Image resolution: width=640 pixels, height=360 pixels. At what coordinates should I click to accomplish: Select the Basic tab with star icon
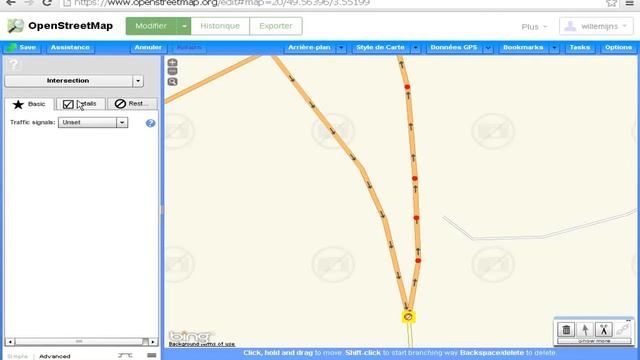click(x=29, y=104)
